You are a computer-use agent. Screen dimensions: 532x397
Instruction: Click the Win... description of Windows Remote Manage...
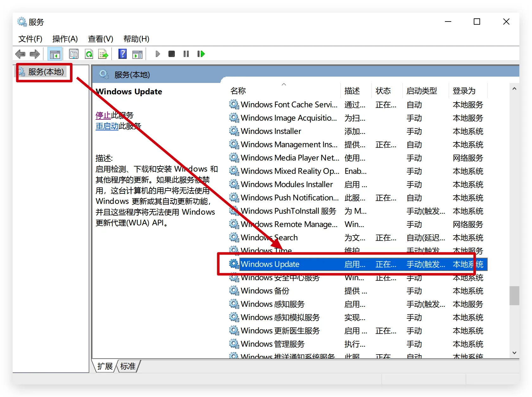[x=354, y=224]
